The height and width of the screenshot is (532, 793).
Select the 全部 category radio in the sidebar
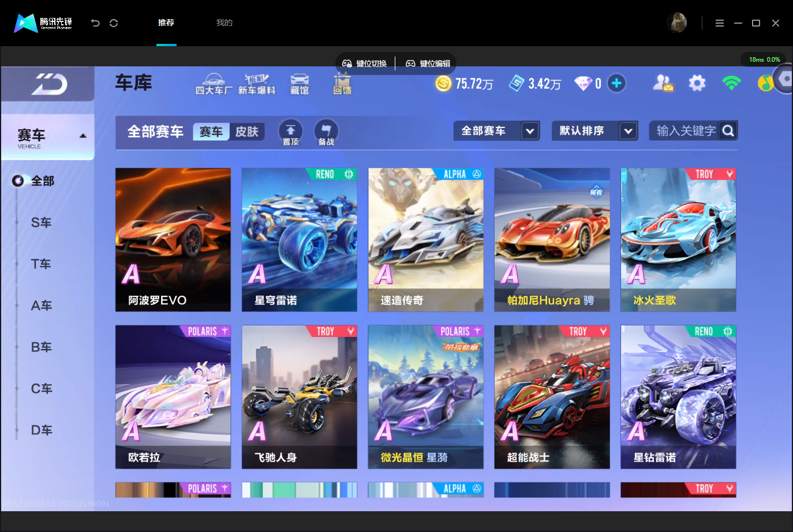pos(18,181)
